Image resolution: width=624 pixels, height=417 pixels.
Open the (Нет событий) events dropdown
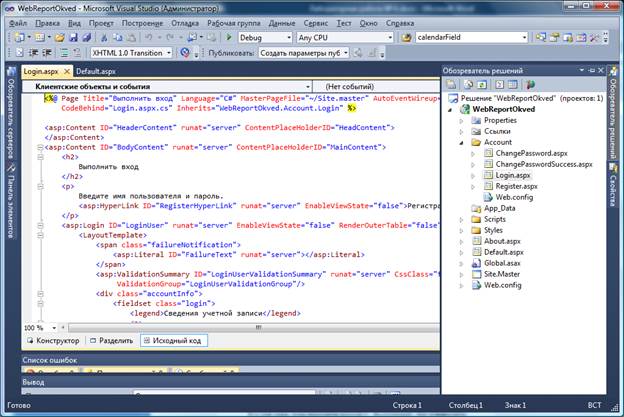pyautogui.click(x=376, y=86)
